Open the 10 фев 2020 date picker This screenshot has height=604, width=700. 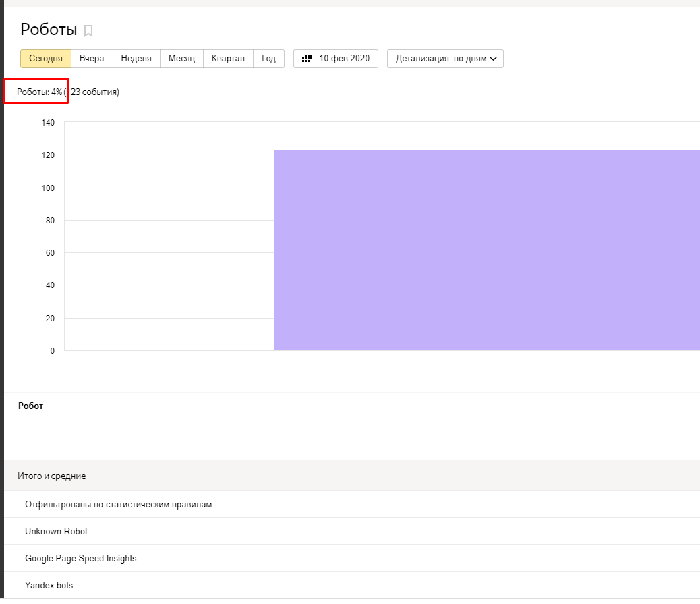pyautogui.click(x=336, y=59)
